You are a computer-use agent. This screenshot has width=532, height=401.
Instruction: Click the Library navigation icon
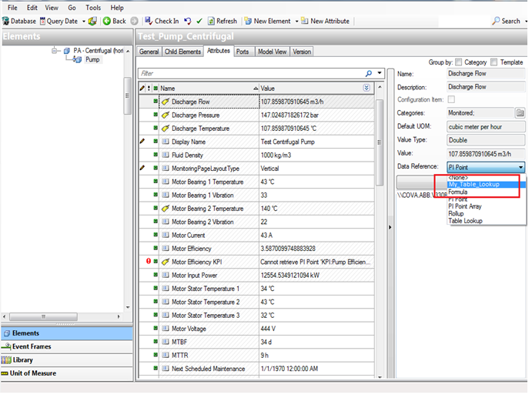click(x=6, y=360)
